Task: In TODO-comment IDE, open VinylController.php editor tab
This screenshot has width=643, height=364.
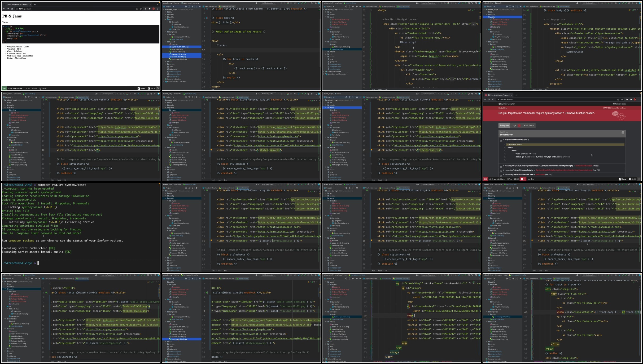Action: 210,7
